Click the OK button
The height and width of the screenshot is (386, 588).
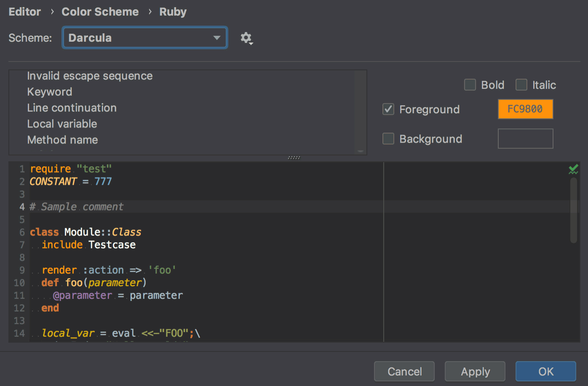(545, 371)
